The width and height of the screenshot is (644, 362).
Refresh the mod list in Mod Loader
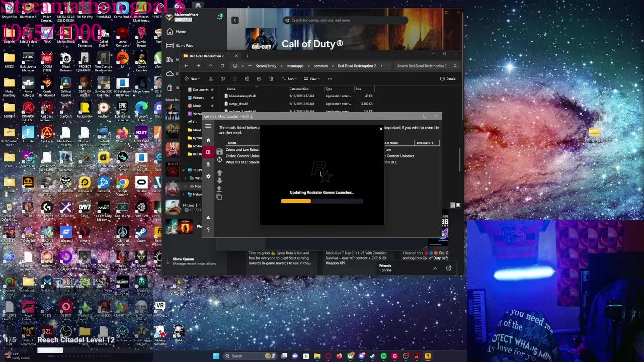219,160
